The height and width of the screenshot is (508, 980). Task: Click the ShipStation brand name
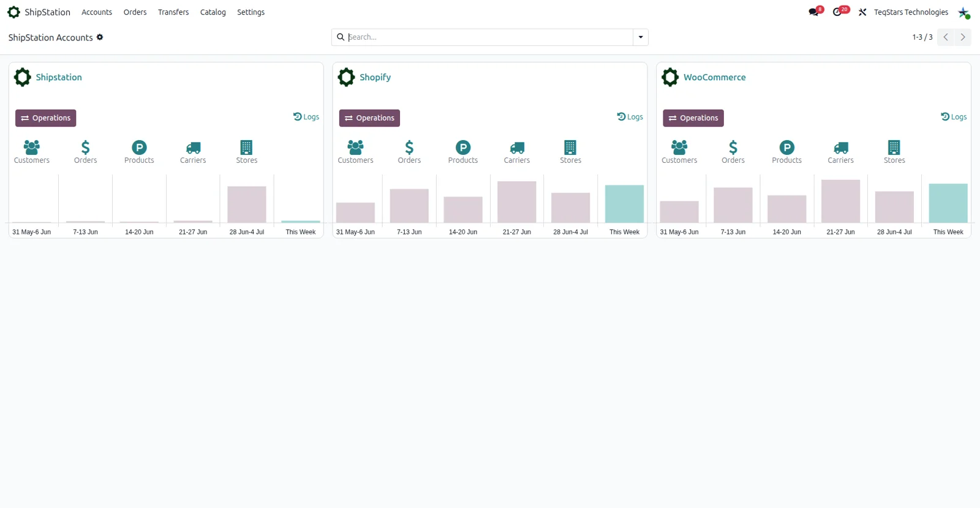click(47, 12)
